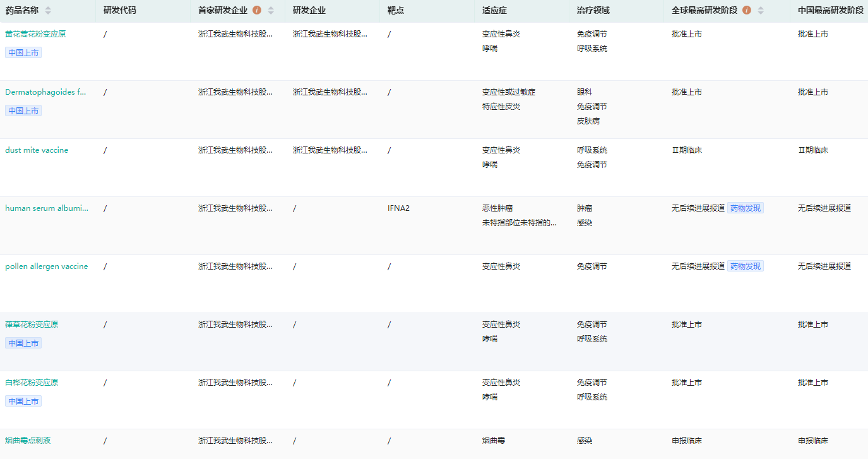Open the dust mite vaccine link
868x459 pixels.
click(37, 150)
